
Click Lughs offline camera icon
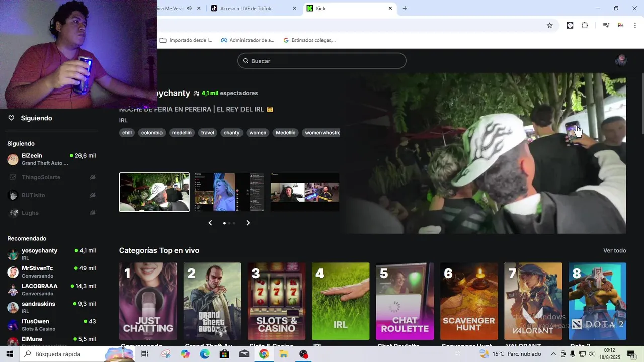point(93,213)
